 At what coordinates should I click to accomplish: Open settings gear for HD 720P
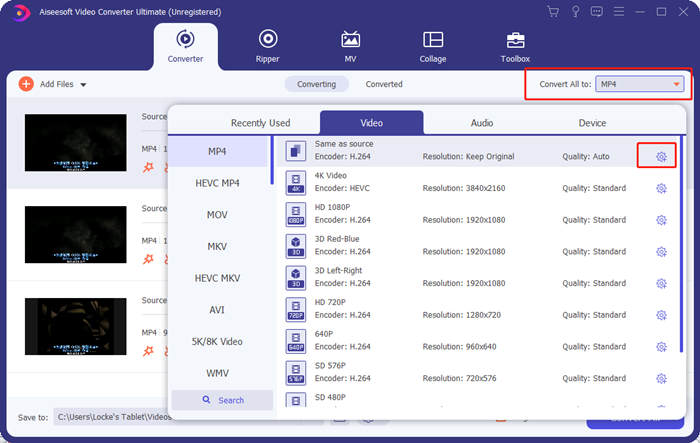(x=661, y=315)
